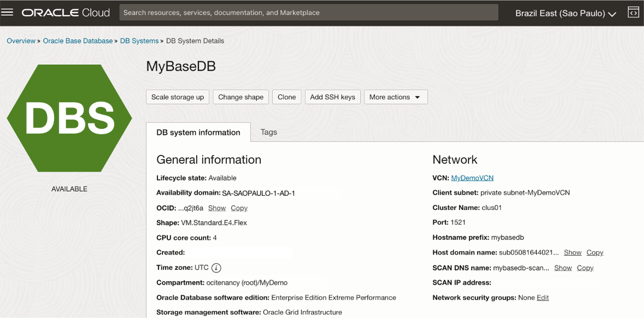This screenshot has height=318, width=644.
Task: Select the DB system information tab
Action: click(198, 132)
